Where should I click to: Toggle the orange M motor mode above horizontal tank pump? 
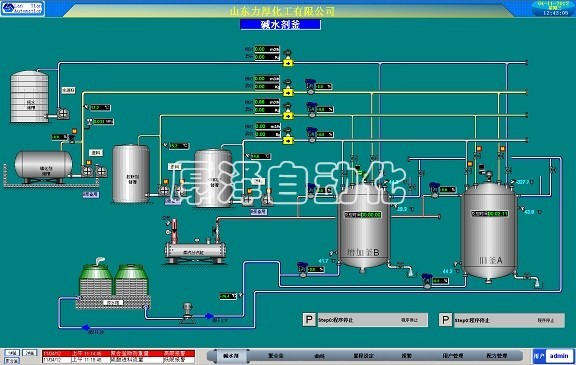click(89, 163)
